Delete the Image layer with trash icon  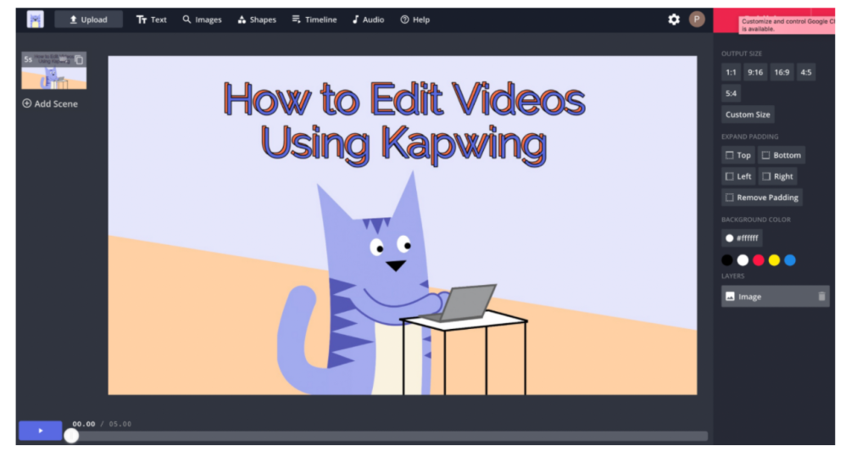click(821, 297)
